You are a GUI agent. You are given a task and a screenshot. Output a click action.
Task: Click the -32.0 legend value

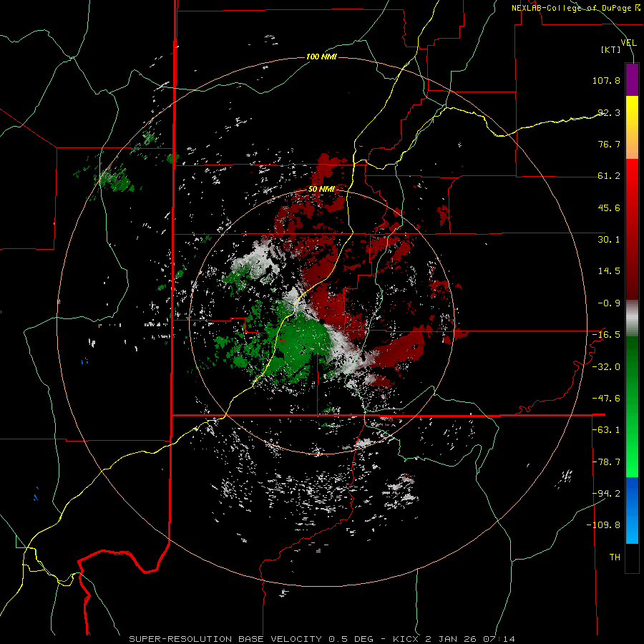(x=606, y=367)
